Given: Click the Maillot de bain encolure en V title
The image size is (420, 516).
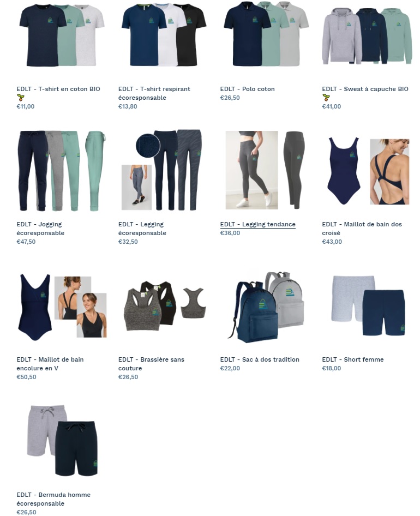Looking at the screenshot, I should point(50,364).
